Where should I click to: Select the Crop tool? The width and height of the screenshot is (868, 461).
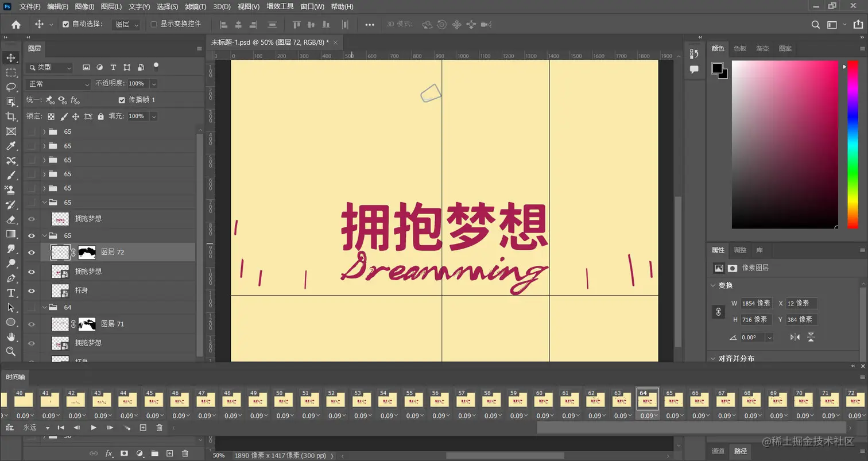[11, 117]
